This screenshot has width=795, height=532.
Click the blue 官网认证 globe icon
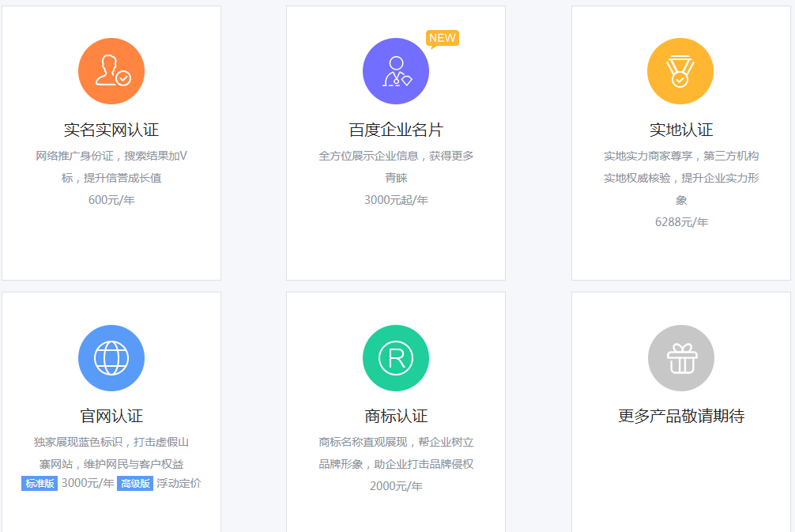pyautogui.click(x=111, y=357)
